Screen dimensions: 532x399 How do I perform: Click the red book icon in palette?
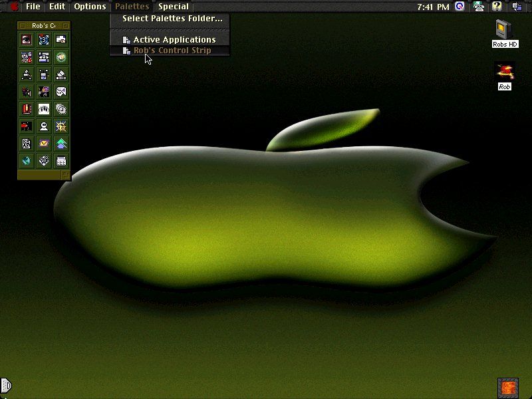click(26, 108)
